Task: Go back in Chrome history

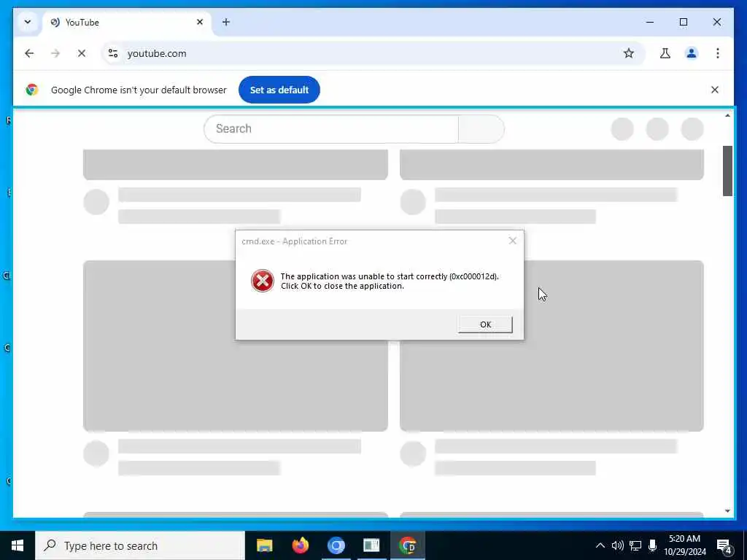Action: tap(29, 53)
